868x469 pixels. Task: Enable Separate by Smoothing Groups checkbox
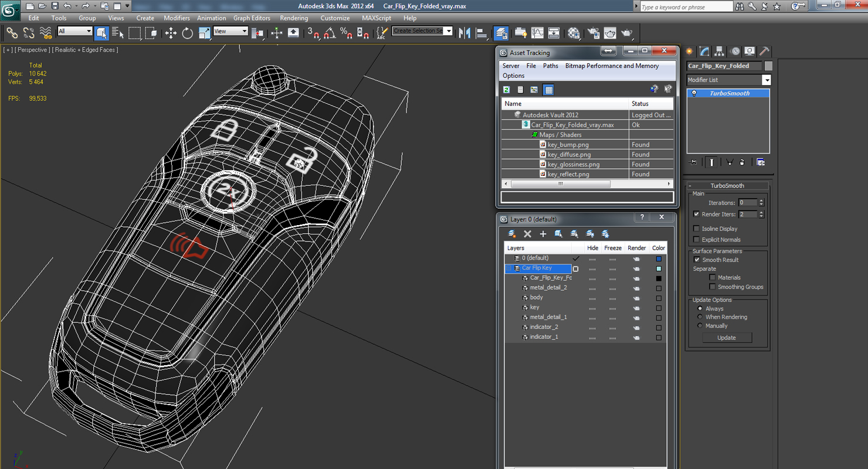tap(713, 287)
